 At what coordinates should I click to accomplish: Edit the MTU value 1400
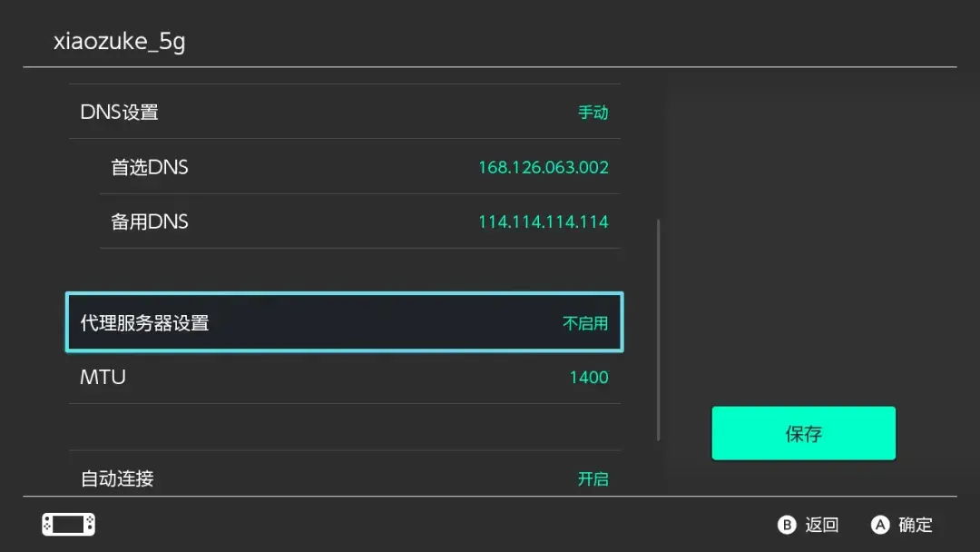(x=589, y=378)
